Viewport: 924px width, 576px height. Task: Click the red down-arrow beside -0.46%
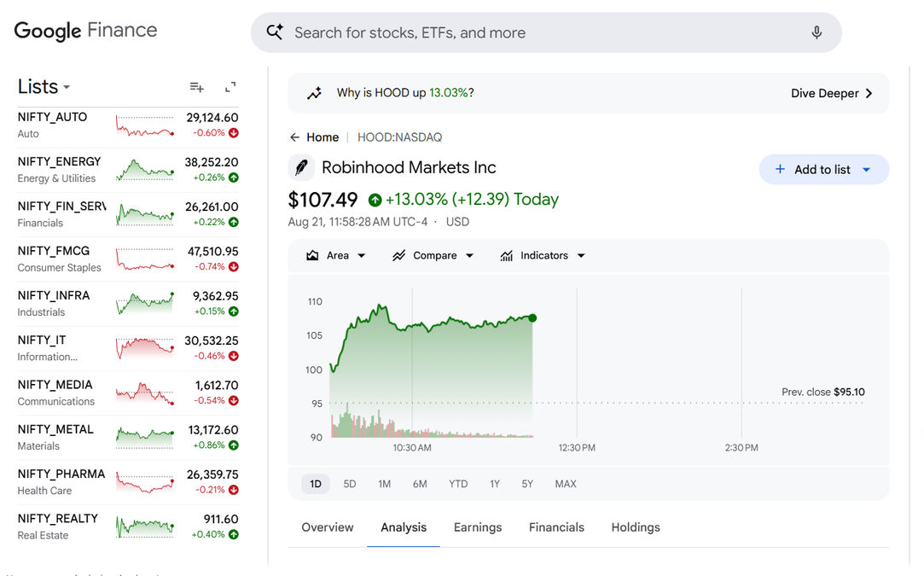click(x=234, y=356)
